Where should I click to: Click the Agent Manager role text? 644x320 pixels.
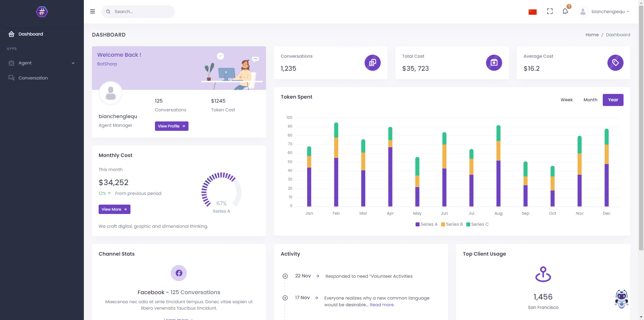point(115,125)
